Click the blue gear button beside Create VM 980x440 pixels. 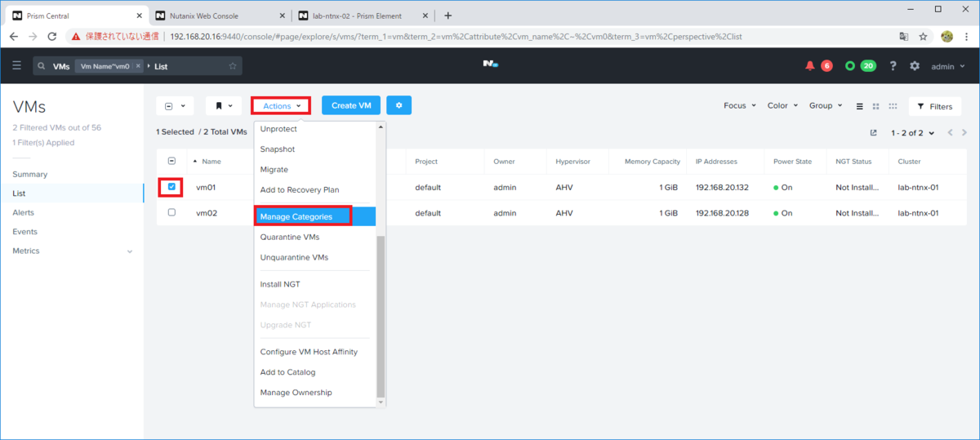point(399,105)
